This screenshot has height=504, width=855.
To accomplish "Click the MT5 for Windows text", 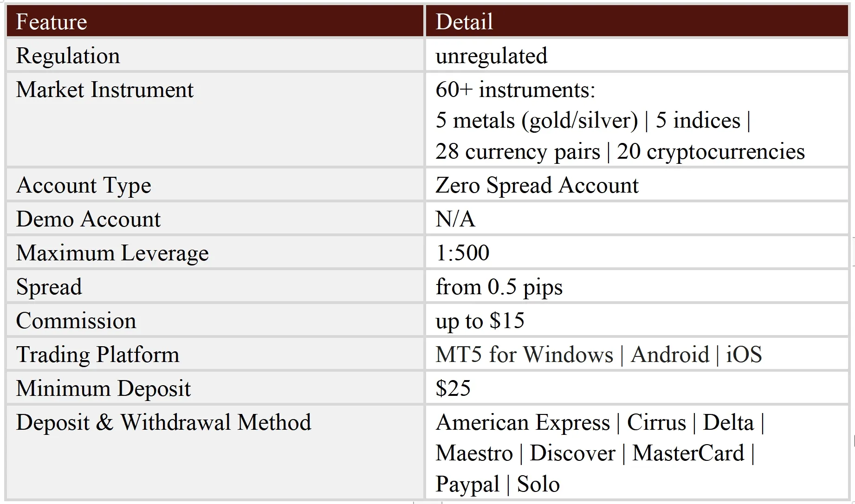I will pos(525,355).
